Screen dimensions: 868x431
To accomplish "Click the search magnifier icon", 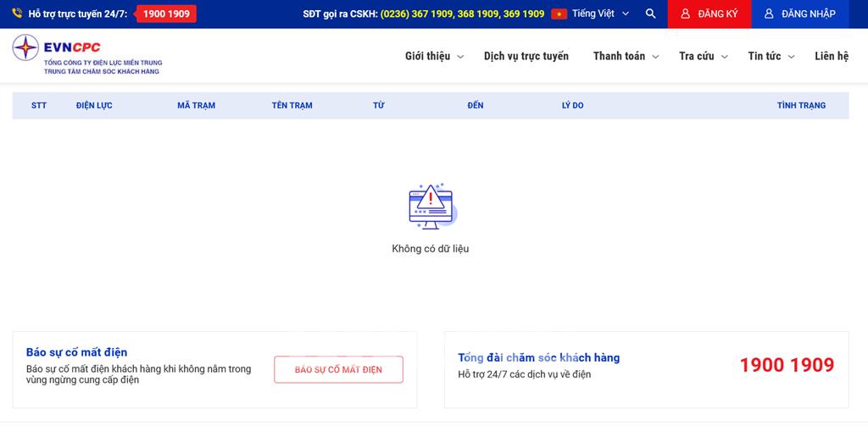I will [650, 14].
